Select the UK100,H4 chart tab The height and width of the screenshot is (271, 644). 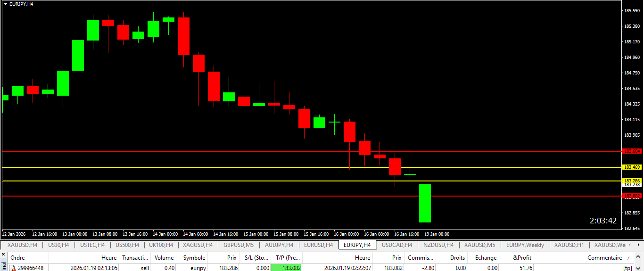click(161, 245)
